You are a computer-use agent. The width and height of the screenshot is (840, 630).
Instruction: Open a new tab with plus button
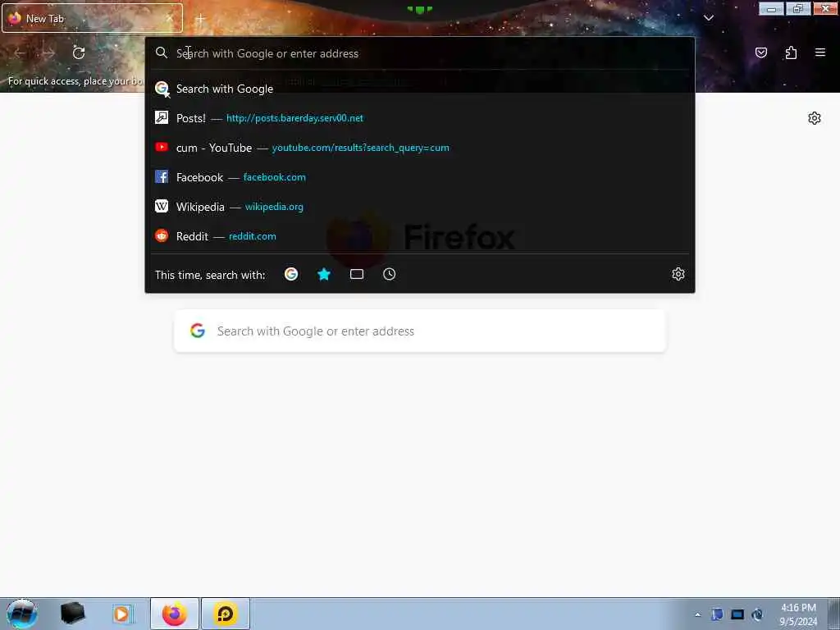coord(200,19)
